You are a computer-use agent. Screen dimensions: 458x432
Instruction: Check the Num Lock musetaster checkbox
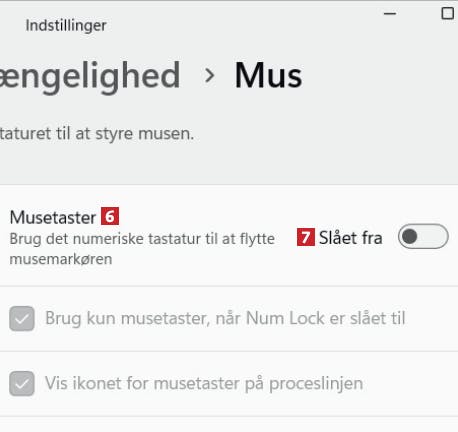[22, 318]
